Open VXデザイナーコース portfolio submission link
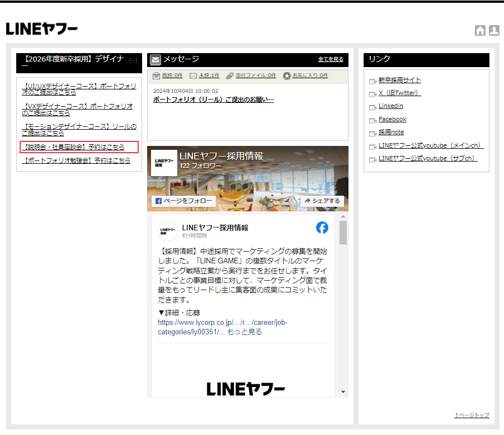Screen dimensions: 504x435 coord(77,110)
